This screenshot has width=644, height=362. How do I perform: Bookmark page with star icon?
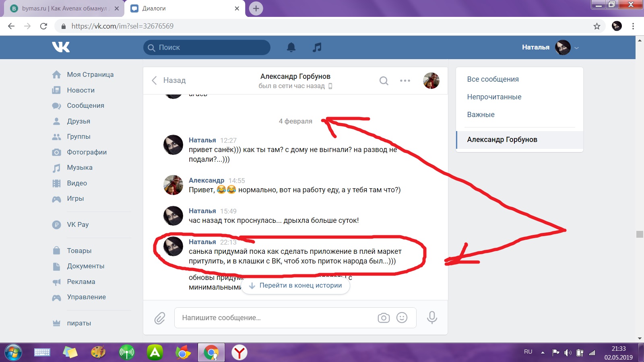pos(597,26)
